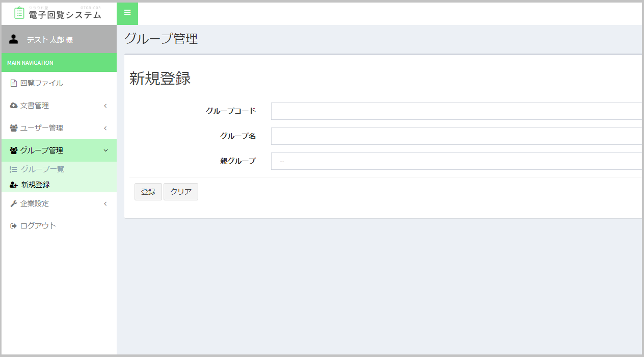Expand the 企業設定 chevron arrow
Viewport: 644px width, 357px height.
pos(105,203)
